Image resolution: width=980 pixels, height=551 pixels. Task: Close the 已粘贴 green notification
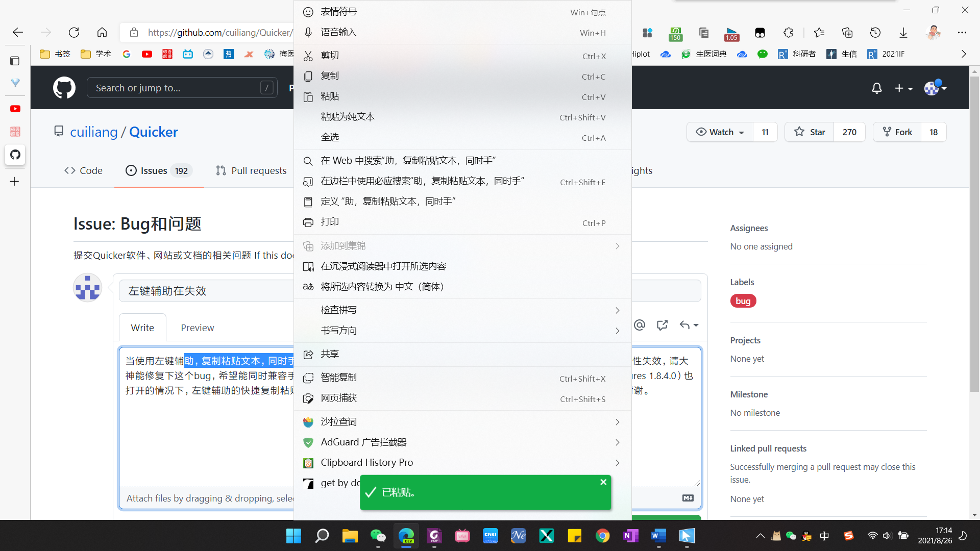tap(603, 482)
